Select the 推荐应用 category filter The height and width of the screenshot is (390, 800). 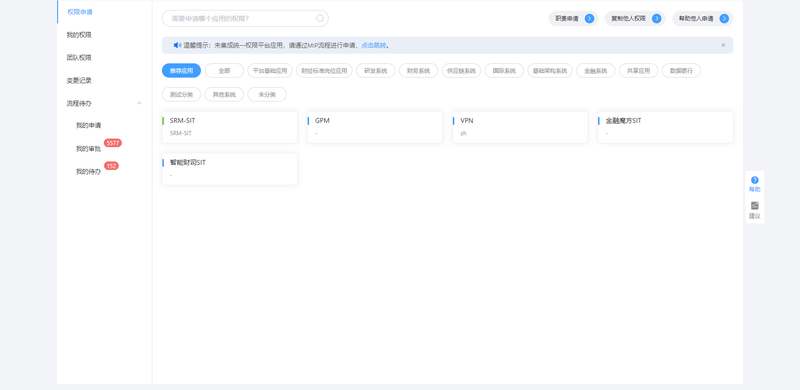click(x=181, y=70)
